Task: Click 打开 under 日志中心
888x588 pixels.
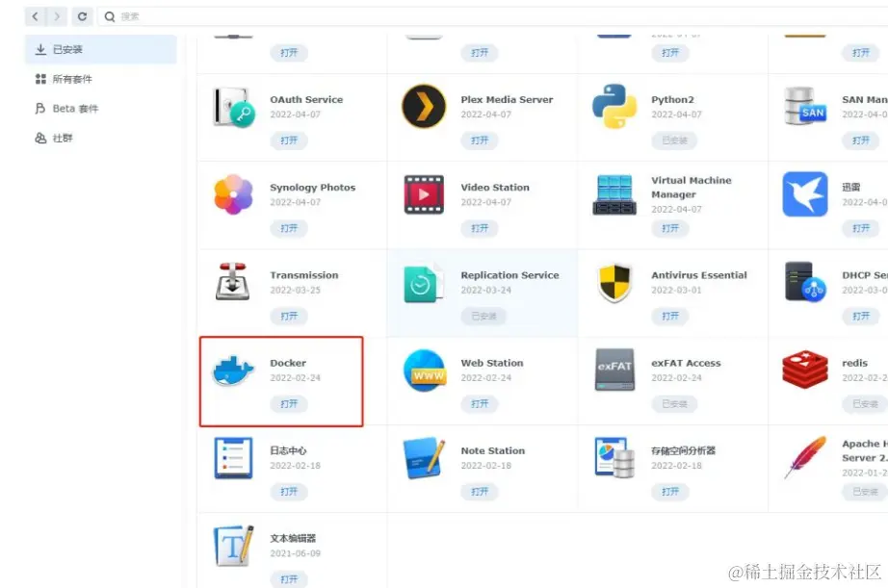Action: tap(289, 491)
